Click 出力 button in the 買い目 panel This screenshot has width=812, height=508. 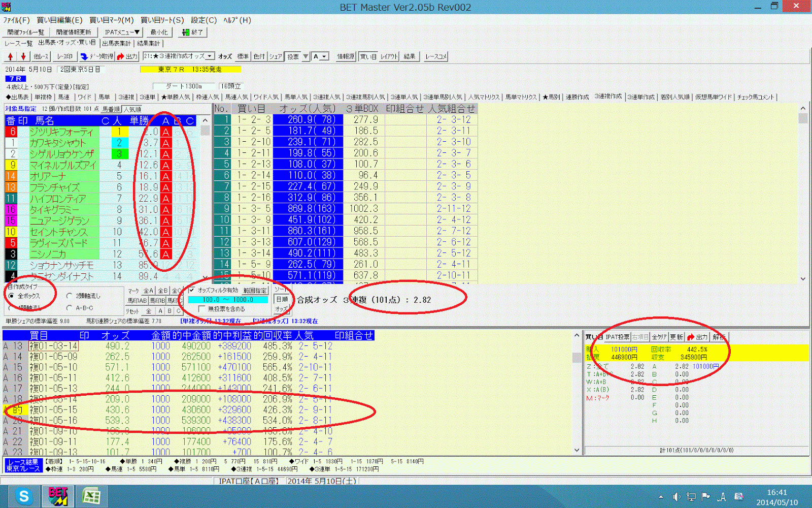[697, 337]
